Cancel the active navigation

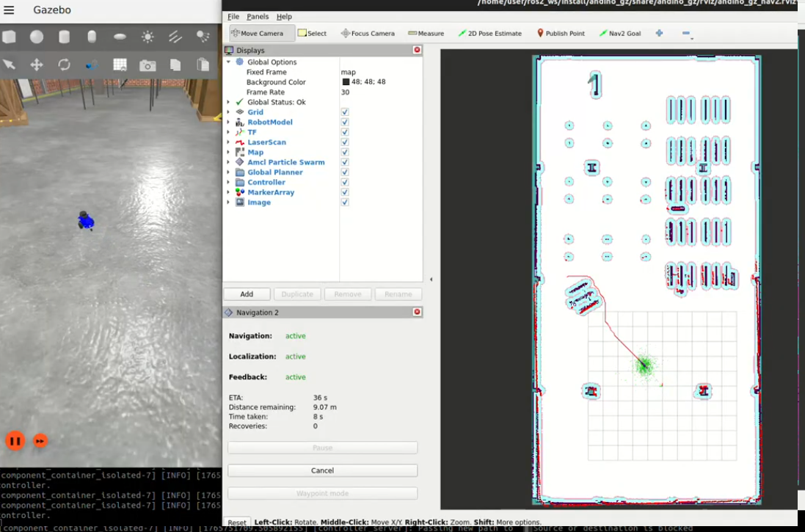pos(322,470)
